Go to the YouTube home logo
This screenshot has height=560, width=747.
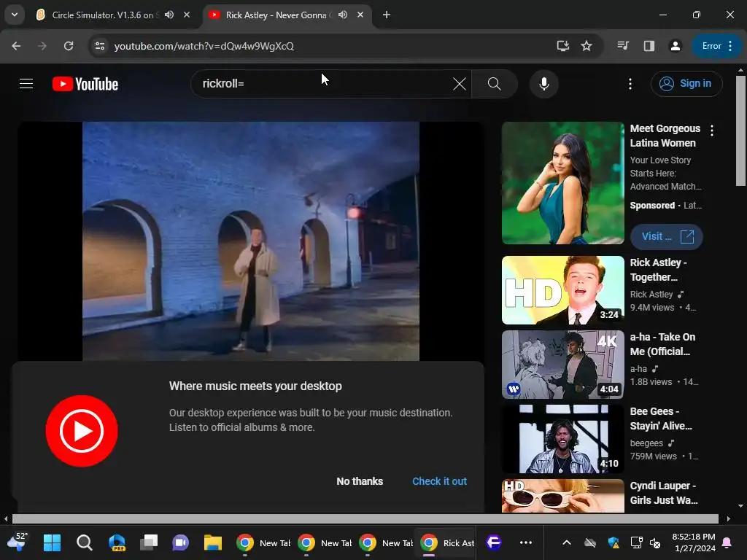pos(85,84)
